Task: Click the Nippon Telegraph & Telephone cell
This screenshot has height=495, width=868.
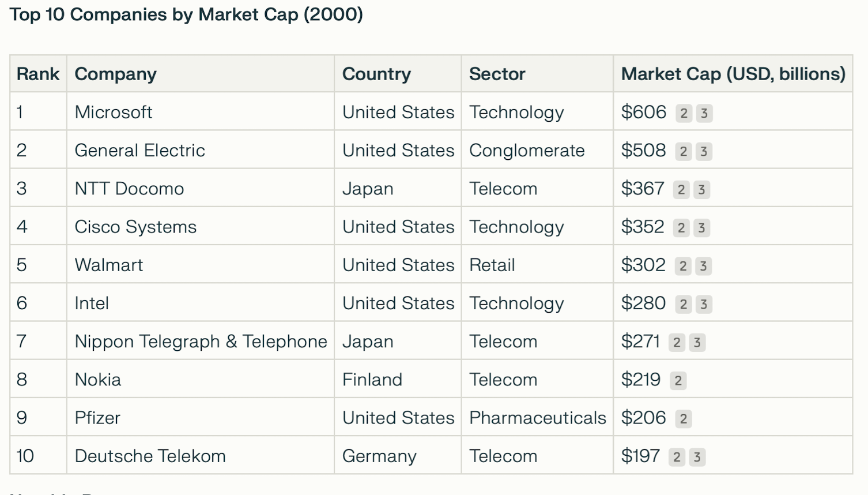Action: (201, 342)
